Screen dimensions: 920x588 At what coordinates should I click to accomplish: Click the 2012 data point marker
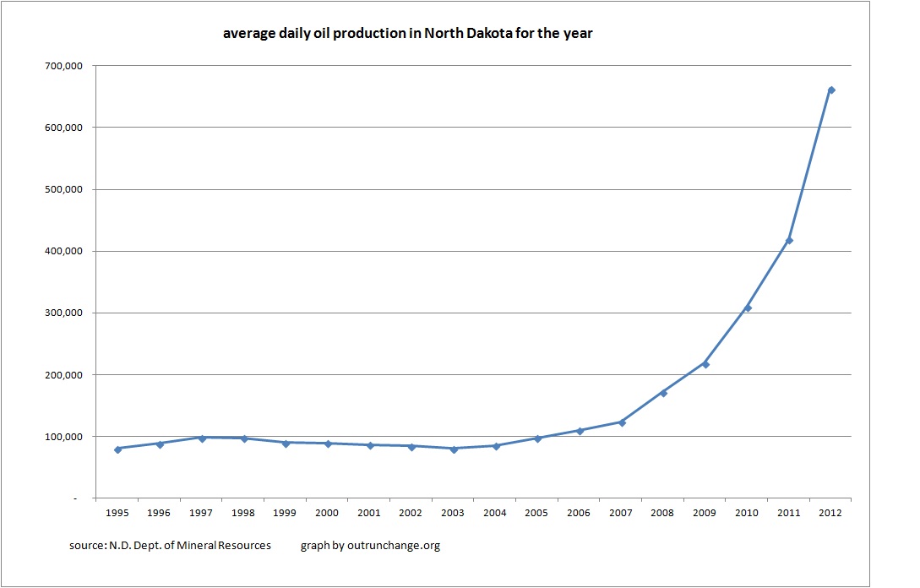[831, 90]
